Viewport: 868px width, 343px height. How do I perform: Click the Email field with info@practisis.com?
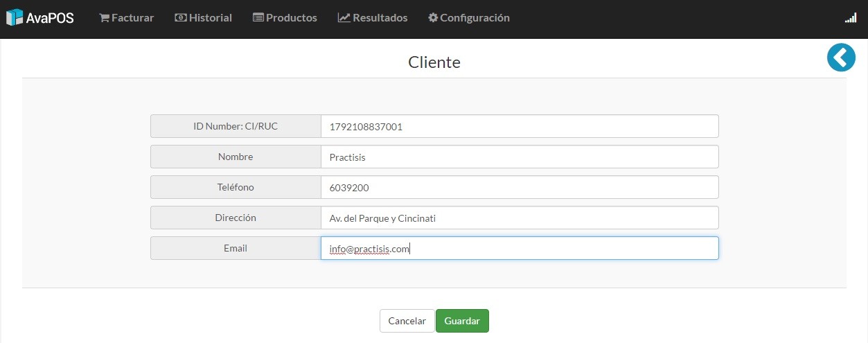(x=520, y=248)
